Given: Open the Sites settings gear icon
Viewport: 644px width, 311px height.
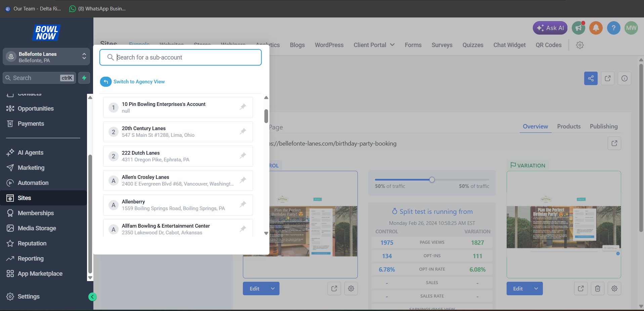Looking at the screenshot, I should tap(580, 45).
